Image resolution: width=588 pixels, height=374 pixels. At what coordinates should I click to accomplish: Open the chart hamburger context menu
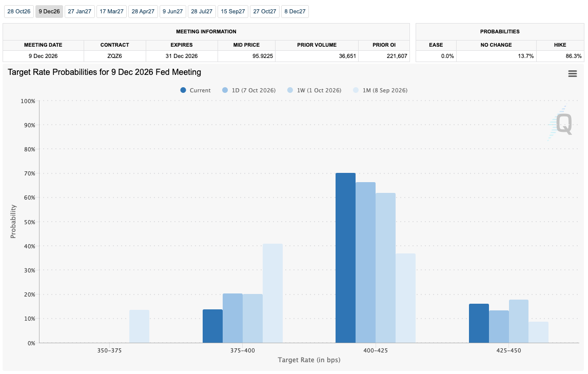pos(572,73)
